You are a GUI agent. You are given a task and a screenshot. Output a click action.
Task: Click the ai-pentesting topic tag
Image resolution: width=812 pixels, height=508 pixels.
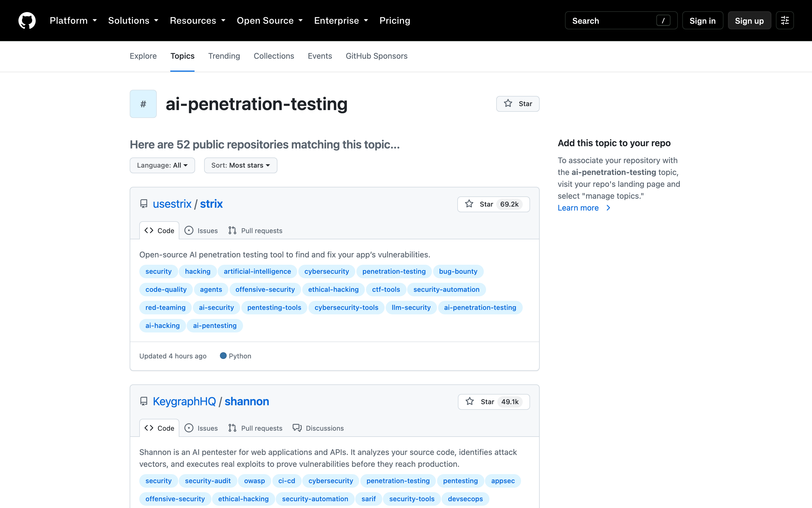click(x=215, y=326)
